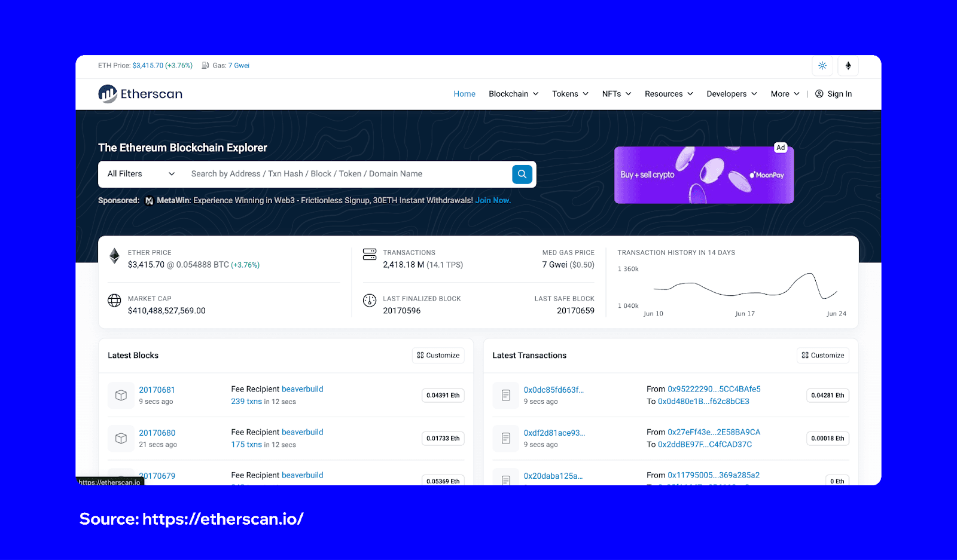Open the MoonPay buy and sell crypto ad

704,175
